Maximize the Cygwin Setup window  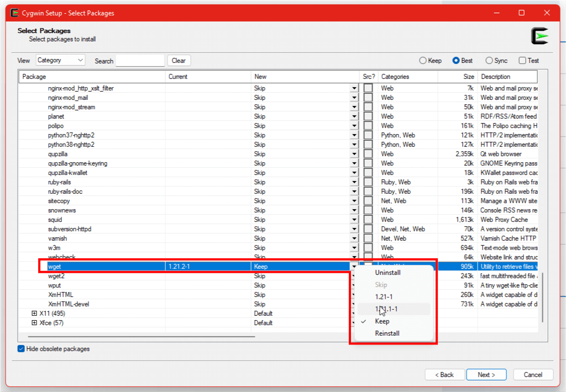[522, 13]
